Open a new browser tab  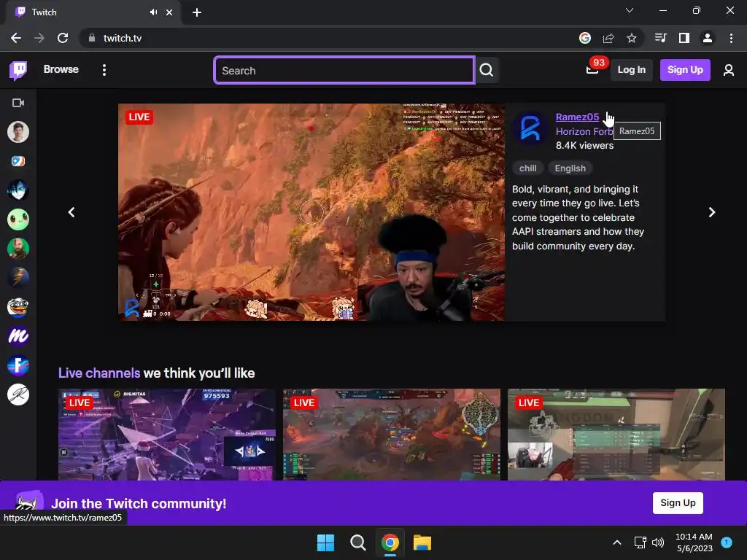click(197, 12)
